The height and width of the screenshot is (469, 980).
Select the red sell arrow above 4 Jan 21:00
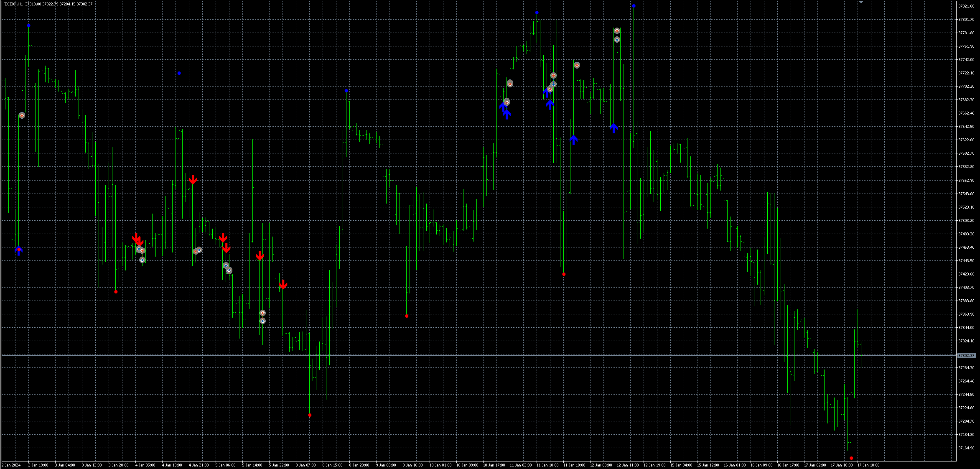pos(193,180)
